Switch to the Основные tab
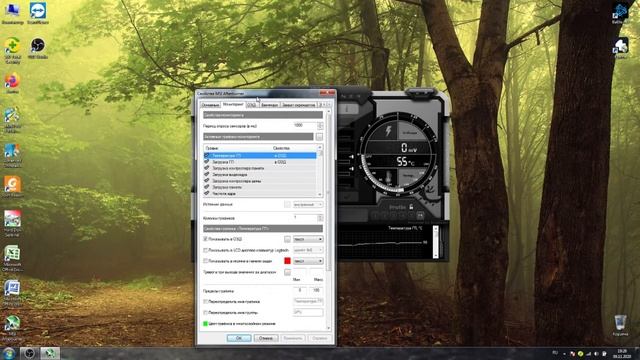640x360 pixels. tap(210, 105)
